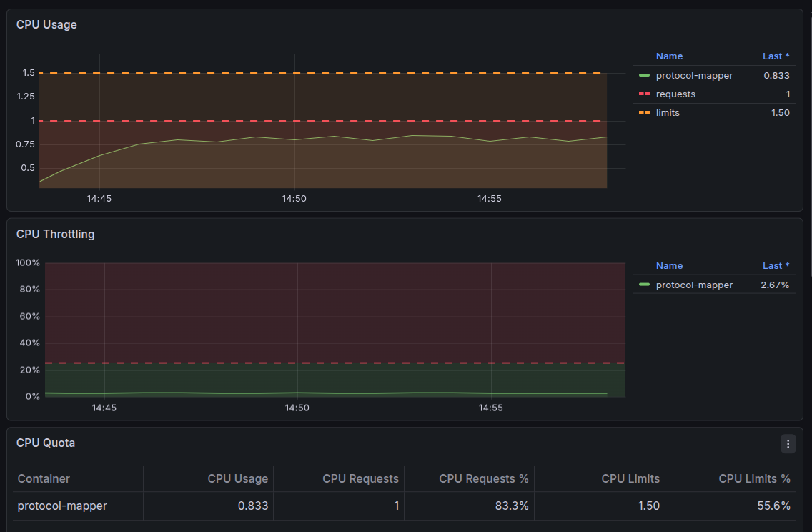Click 14:55 tick on CPU Throttling time axis
This screenshot has width=812, height=532.
point(490,408)
